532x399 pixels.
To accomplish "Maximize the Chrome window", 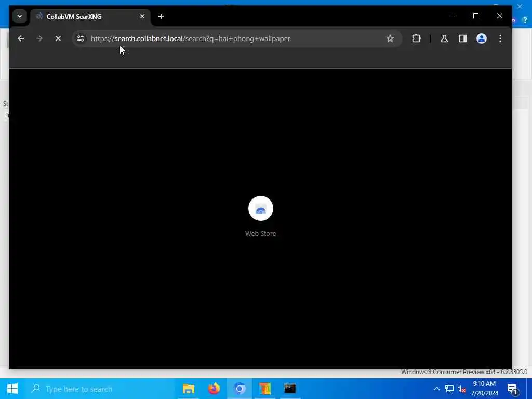I will coord(476,16).
